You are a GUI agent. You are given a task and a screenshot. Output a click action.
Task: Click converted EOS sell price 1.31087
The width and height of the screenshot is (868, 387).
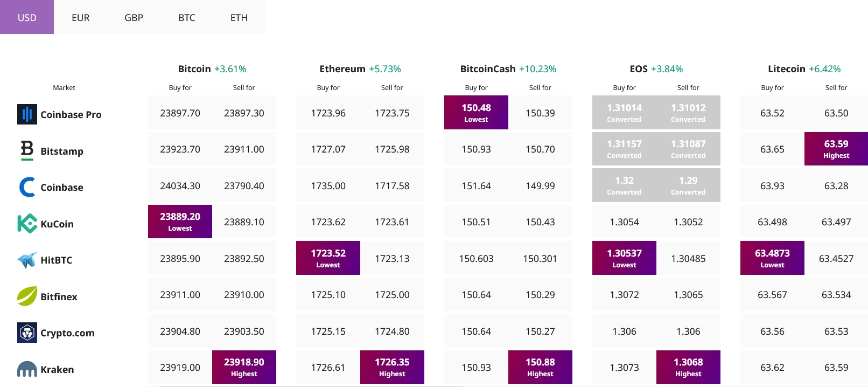tap(688, 149)
